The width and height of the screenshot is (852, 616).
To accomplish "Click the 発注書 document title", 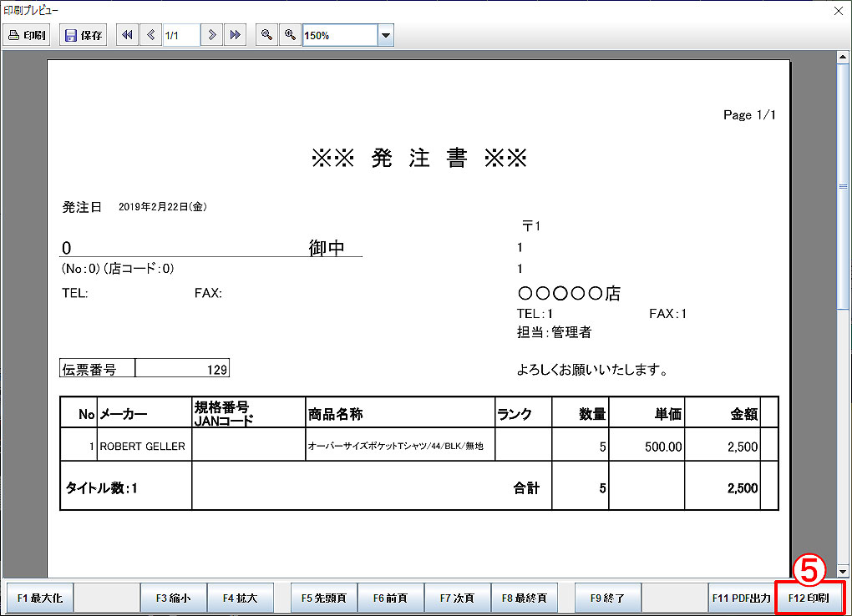I will pyautogui.click(x=419, y=158).
